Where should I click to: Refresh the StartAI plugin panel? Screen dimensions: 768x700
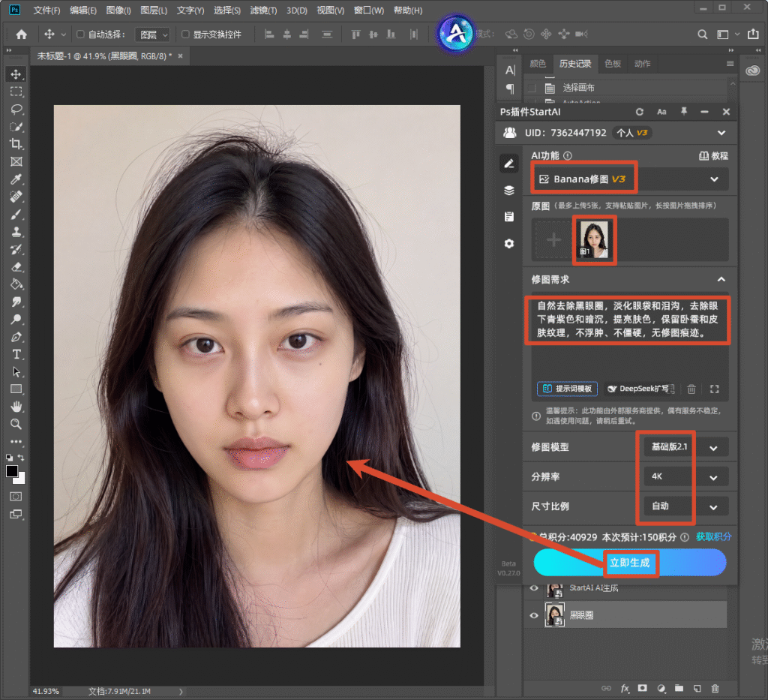(x=640, y=112)
